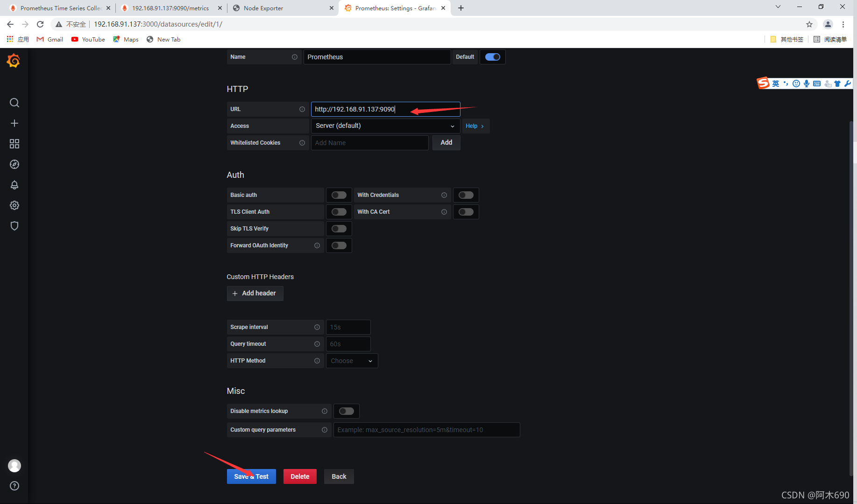Switch to the Prometheus Time Series tab
The image size is (857, 504).
coord(60,8)
